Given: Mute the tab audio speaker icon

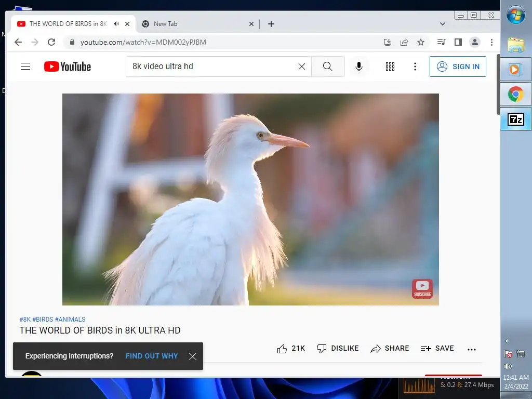Looking at the screenshot, I should (x=116, y=24).
